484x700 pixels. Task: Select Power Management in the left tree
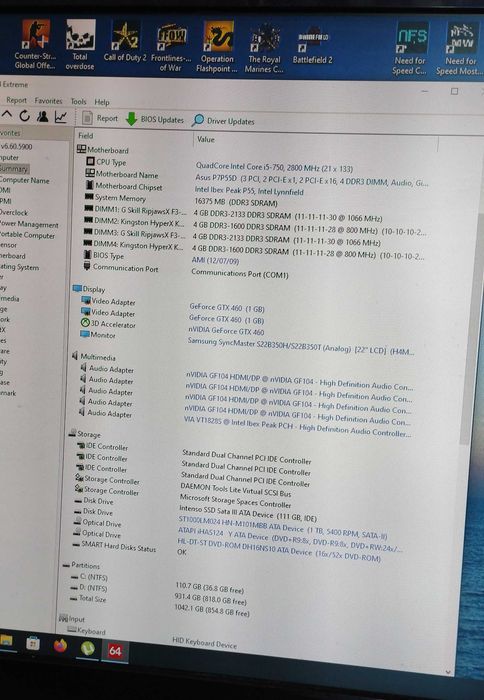pyautogui.click(x=29, y=224)
